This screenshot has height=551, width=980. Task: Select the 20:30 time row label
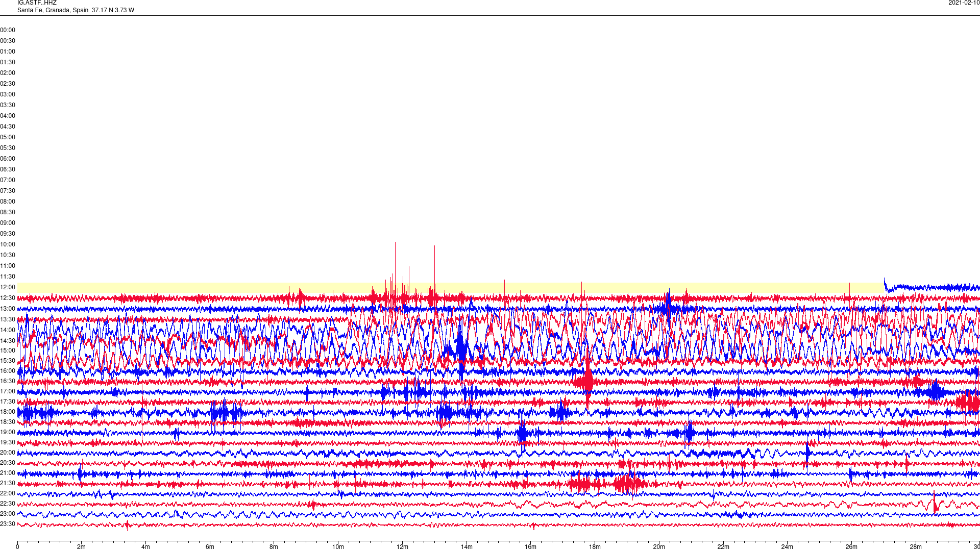[x=8, y=463]
